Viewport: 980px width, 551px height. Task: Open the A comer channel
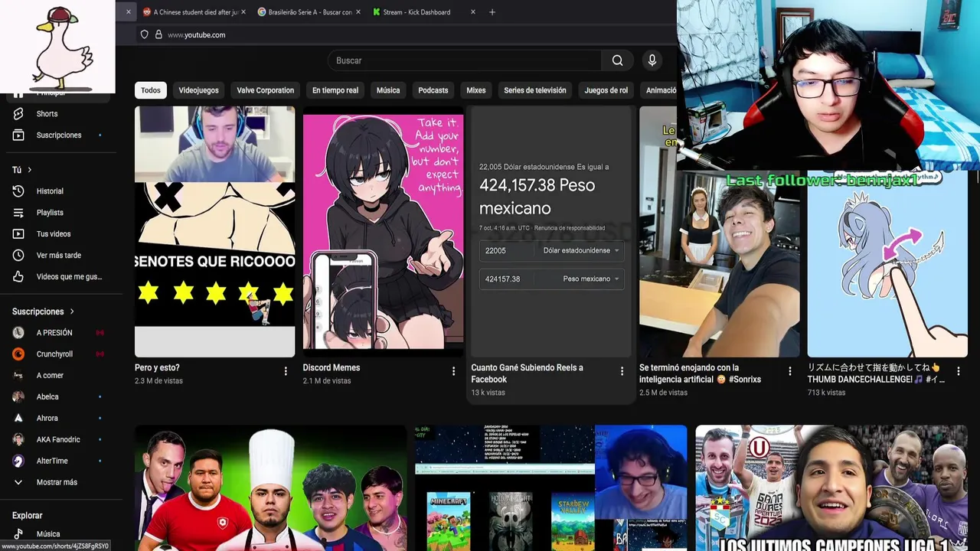[x=50, y=376]
